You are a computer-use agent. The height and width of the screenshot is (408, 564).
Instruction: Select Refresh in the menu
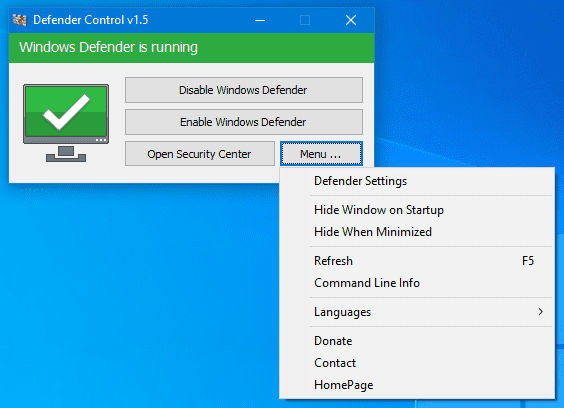[417, 261]
